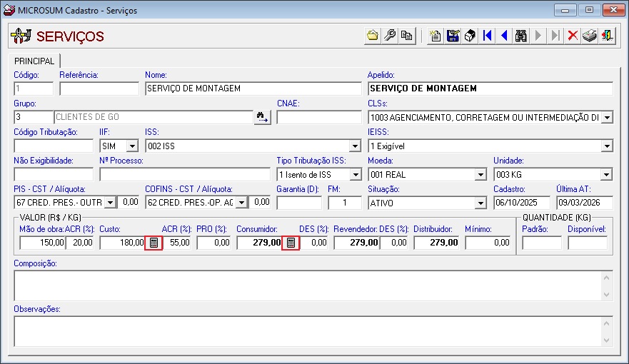Click the Revendedor value field 279,00

[356, 243]
